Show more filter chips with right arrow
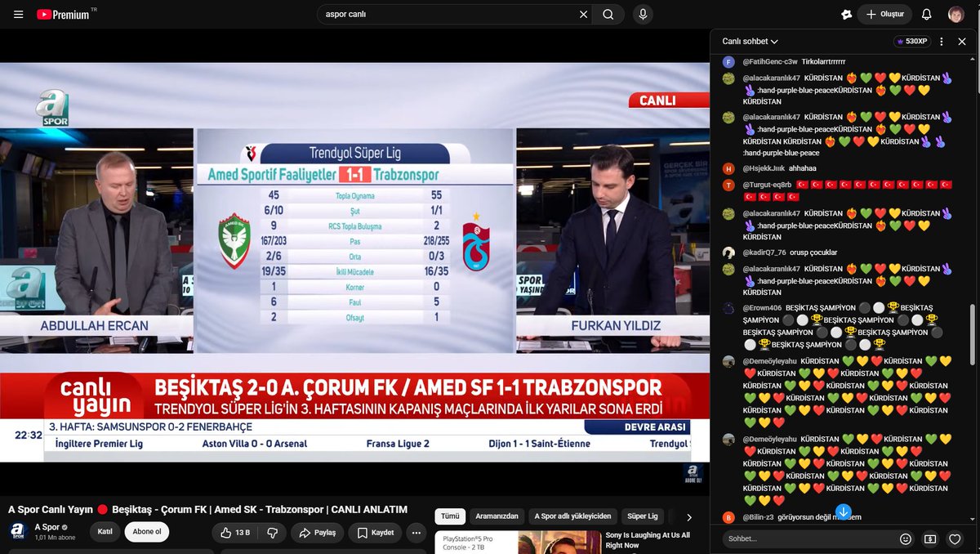This screenshot has width=980, height=554. [689, 517]
